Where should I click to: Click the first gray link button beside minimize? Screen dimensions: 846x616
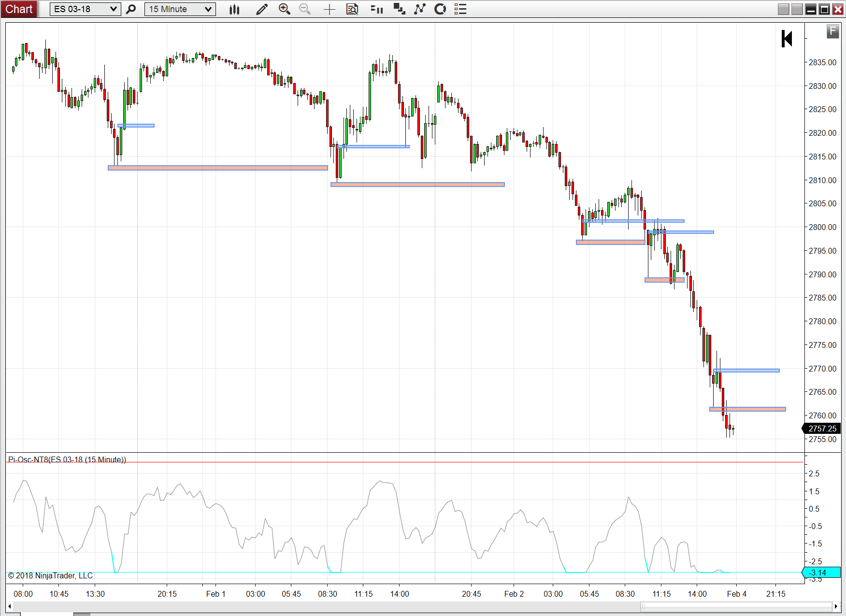pyautogui.click(x=784, y=9)
